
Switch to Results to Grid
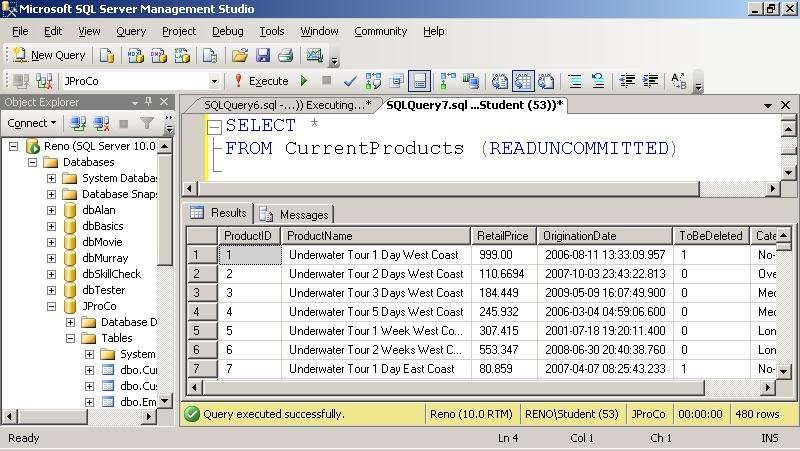[523, 81]
